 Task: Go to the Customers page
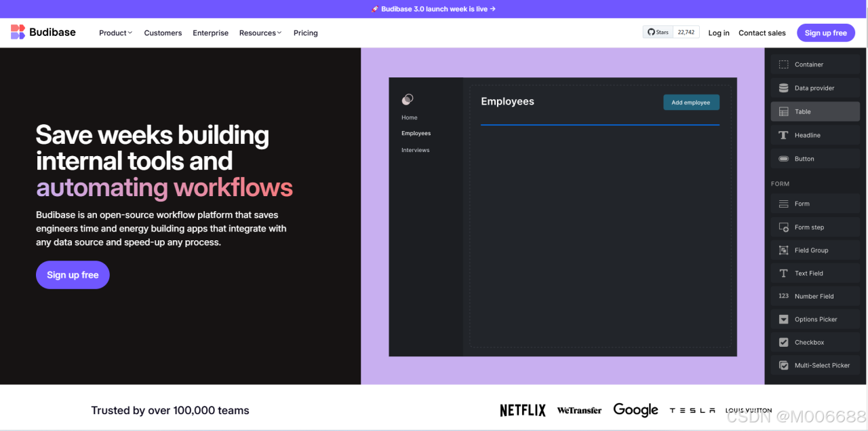tap(163, 33)
